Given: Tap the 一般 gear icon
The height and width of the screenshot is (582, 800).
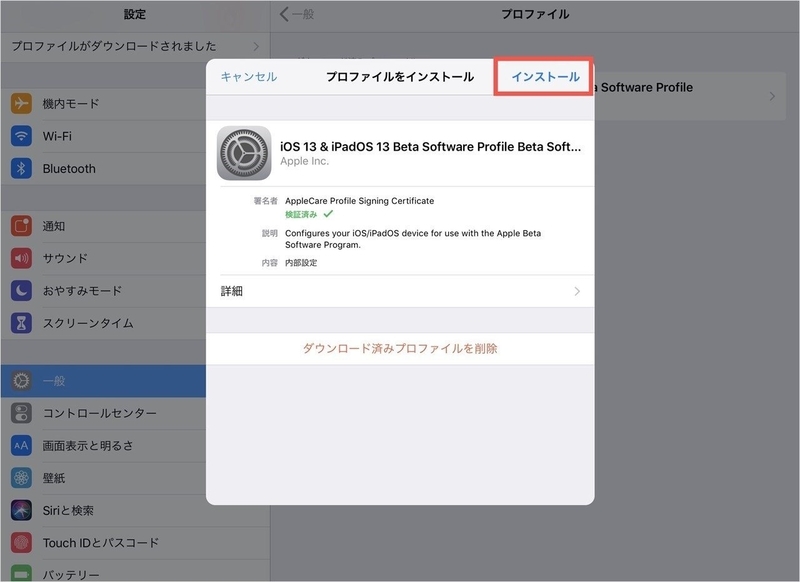Looking at the screenshot, I should (x=21, y=381).
